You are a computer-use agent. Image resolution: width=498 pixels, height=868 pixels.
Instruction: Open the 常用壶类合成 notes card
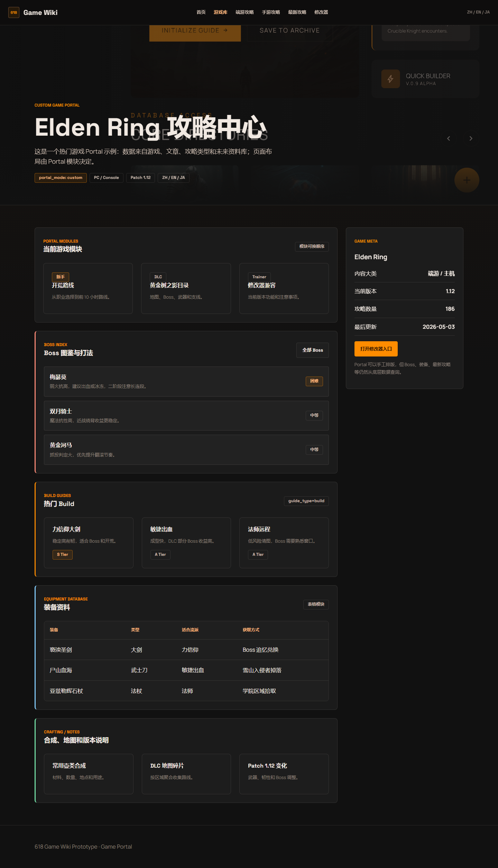point(89,774)
